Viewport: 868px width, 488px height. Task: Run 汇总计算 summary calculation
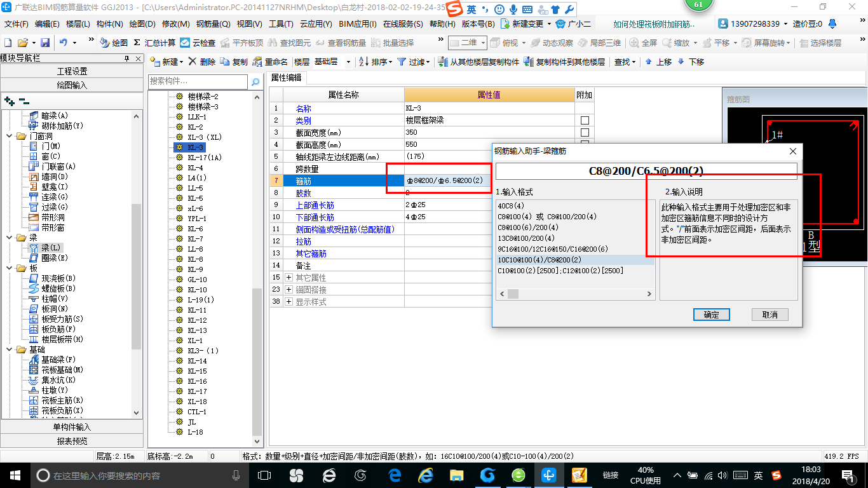(154, 43)
